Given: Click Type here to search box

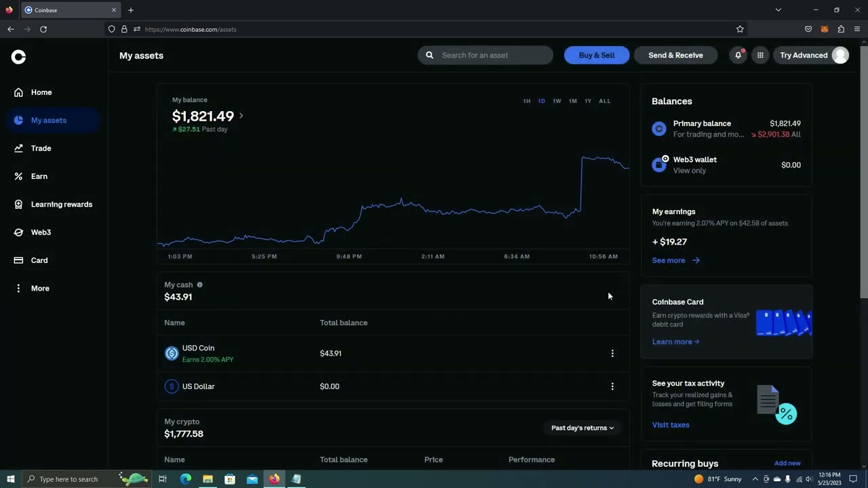Looking at the screenshot, I should click(x=86, y=479).
